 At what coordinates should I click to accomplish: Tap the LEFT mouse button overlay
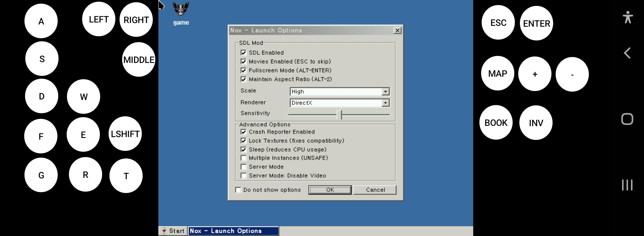[99, 19]
